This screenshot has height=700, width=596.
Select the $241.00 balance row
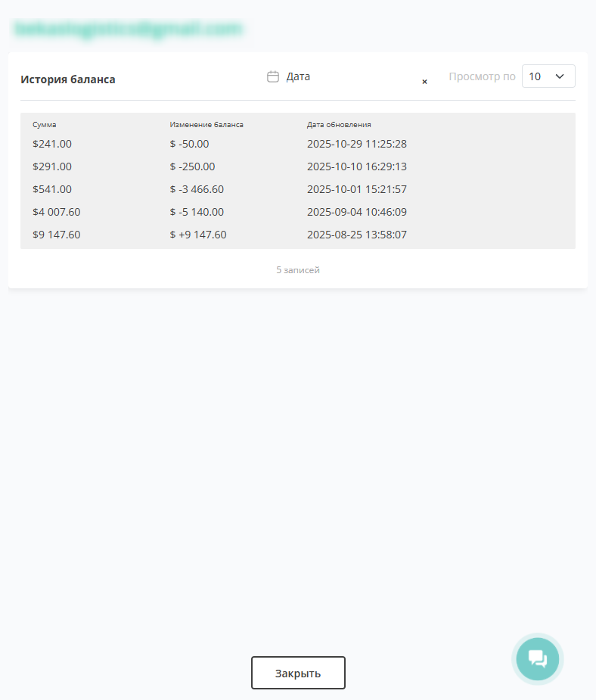52,144
